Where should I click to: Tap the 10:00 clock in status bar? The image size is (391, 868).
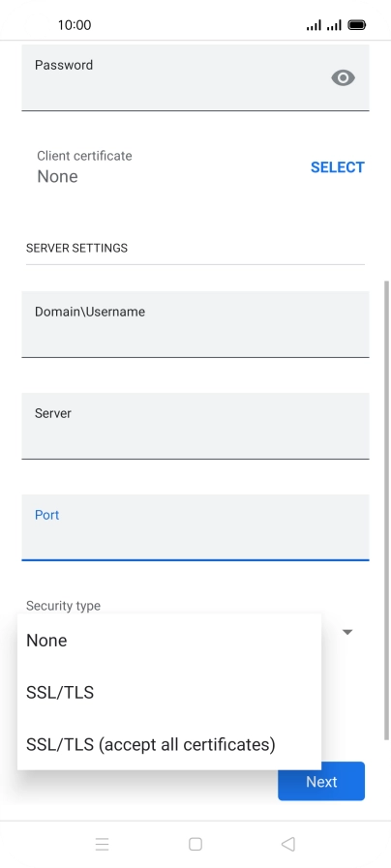[x=75, y=25]
